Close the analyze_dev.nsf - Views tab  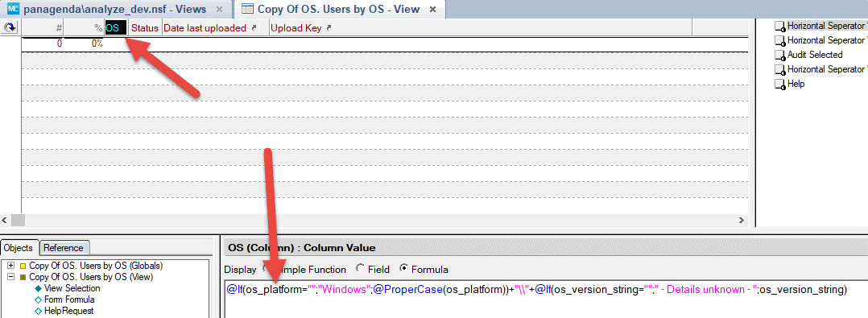tap(219, 10)
